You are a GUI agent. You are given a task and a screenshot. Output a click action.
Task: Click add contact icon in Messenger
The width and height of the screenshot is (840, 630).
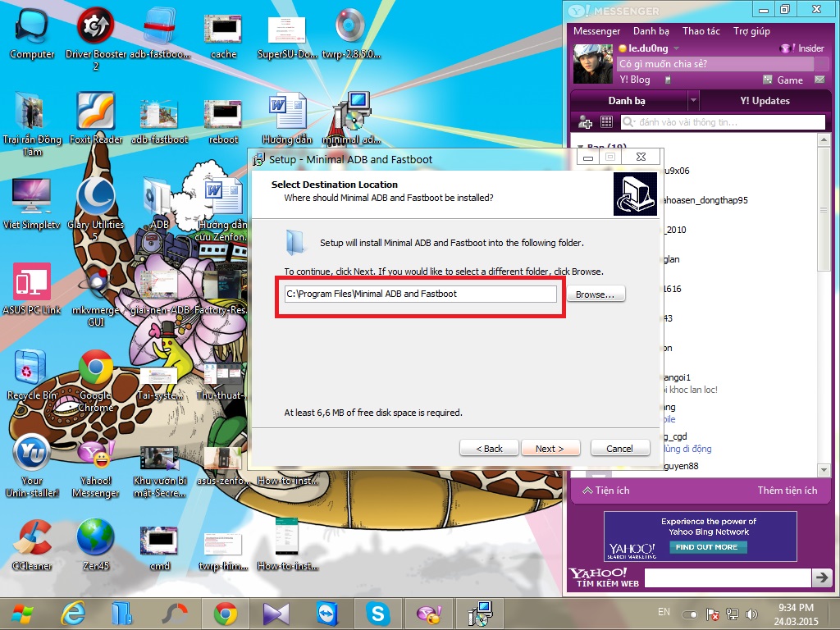[x=585, y=123]
